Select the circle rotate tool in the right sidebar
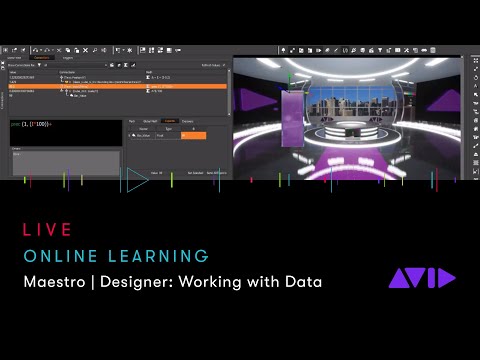Screen dimensions: 480x360 (476, 77)
